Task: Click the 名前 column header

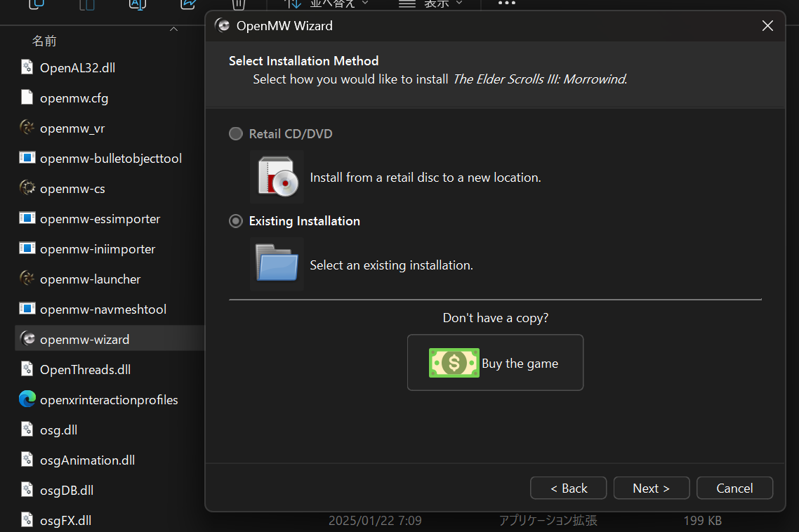Action: pyautogui.click(x=44, y=41)
